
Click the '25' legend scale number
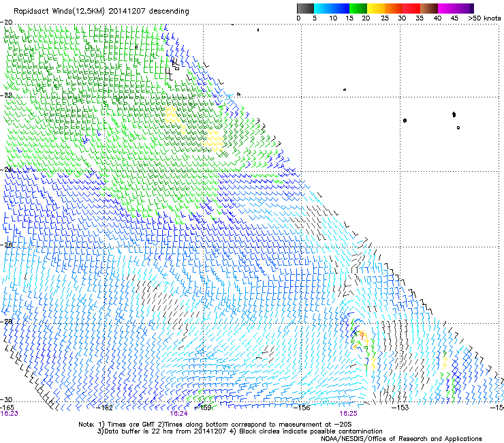[385, 18]
